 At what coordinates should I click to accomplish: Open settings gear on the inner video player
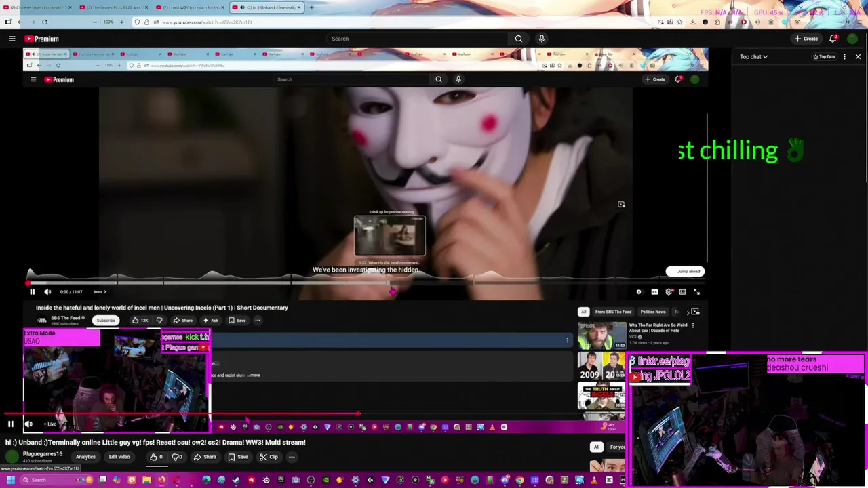point(669,291)
